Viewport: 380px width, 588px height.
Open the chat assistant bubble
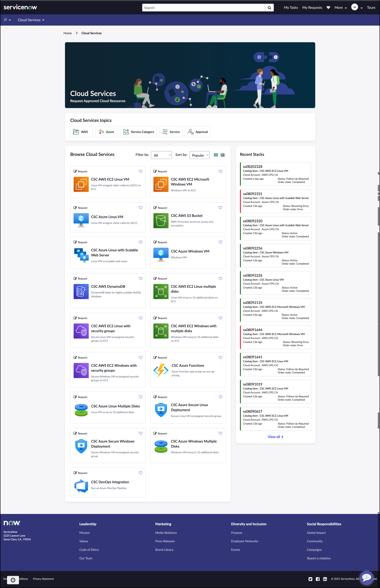point(366,578)
